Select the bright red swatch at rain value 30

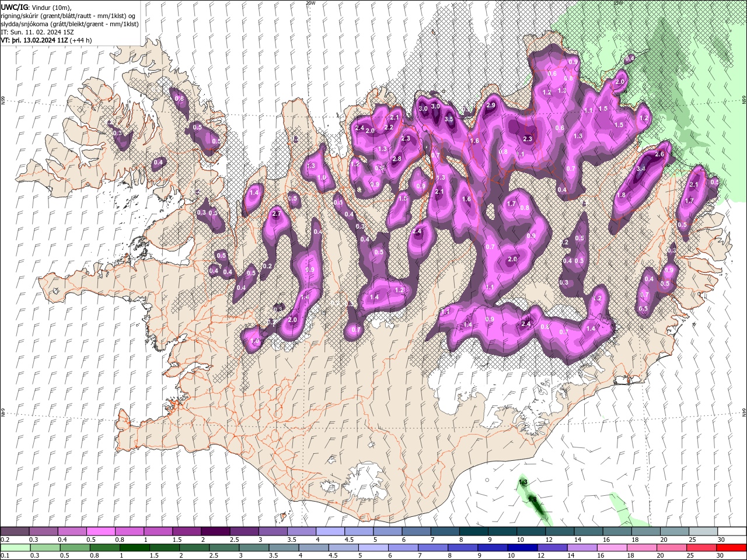click(731, 548)
